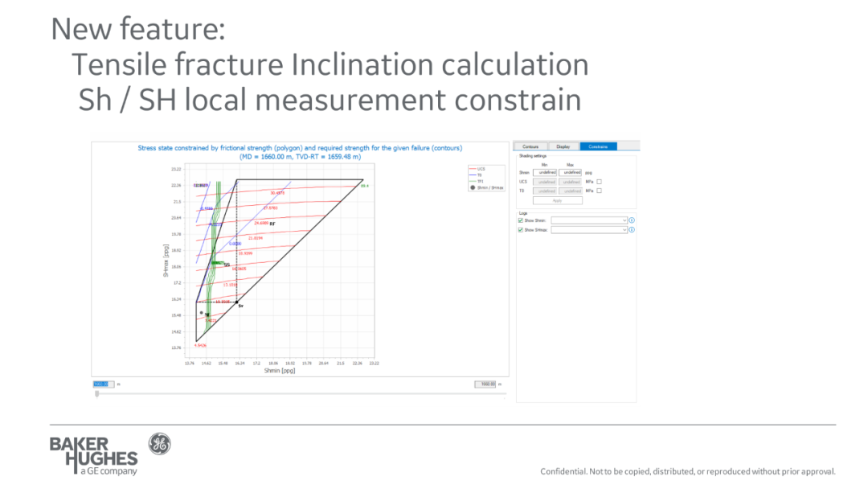Screen dimensions: 868x489
Task: Click the Shmin / SHmax dot legend entry
Action: (486, 187)
